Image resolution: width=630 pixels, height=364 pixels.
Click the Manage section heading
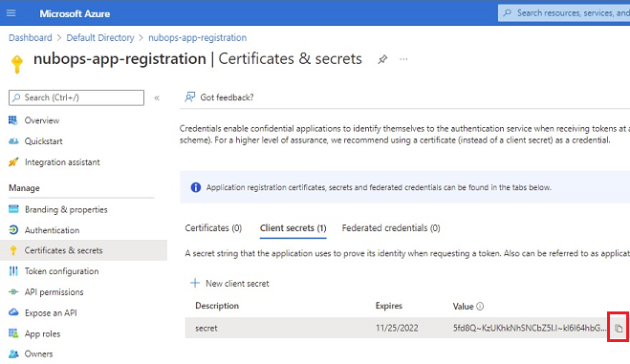[24, 188]
